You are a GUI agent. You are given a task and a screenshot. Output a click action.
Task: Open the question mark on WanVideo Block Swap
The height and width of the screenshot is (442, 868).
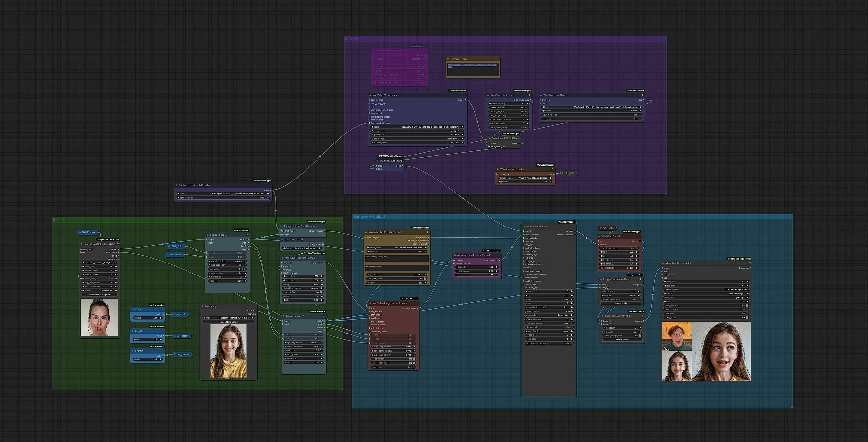(529, 95)
